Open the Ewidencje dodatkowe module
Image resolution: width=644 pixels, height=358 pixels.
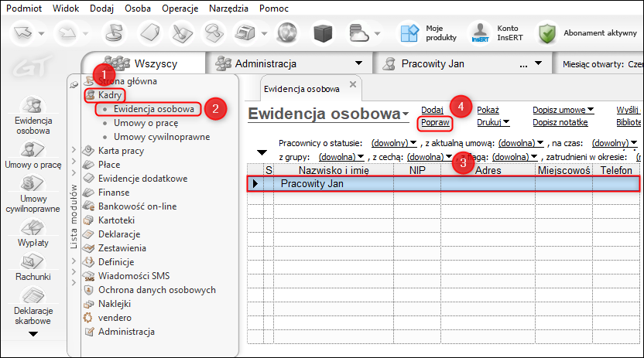(x=142, y=179)
